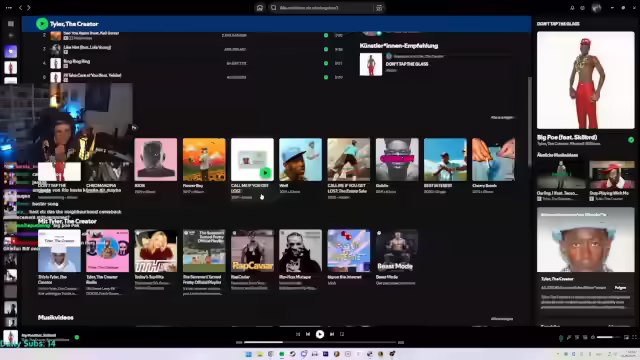The image size is (640, 360).
Task: Skip to the next track
Action: [x=331, y=334]
